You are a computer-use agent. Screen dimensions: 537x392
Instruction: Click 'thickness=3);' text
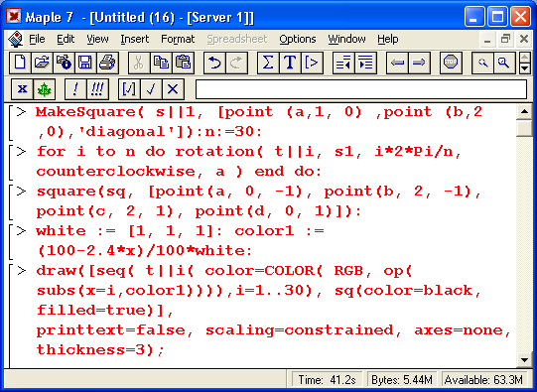100,350
